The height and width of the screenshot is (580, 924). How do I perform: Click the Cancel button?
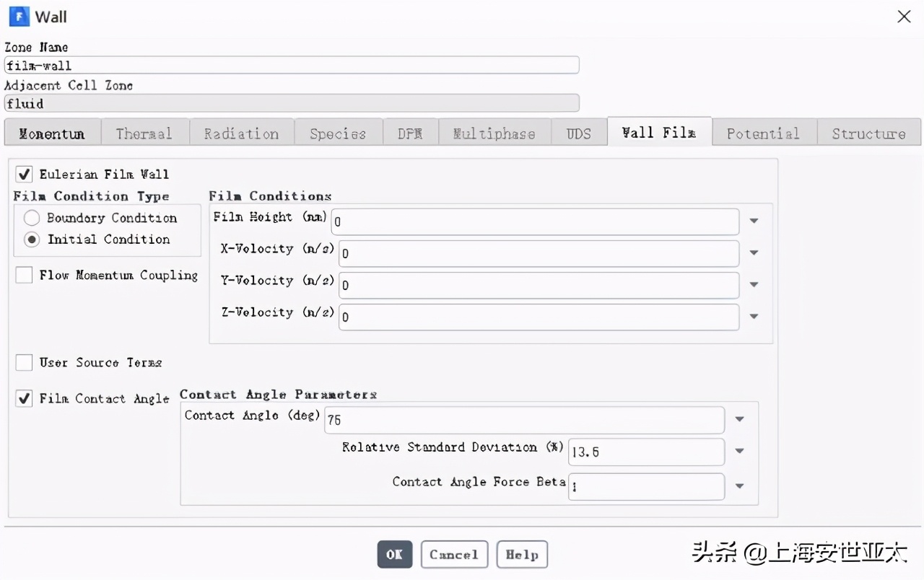tap(454, 555)
